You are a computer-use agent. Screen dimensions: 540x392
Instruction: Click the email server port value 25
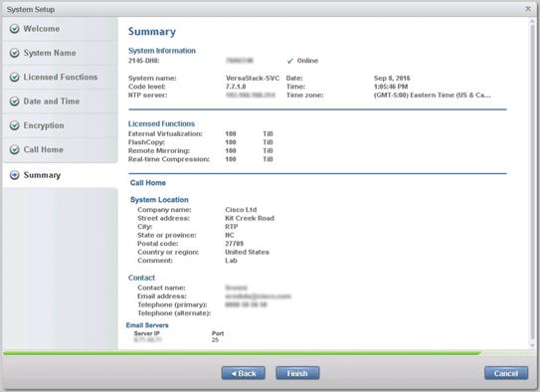(215, 340)
